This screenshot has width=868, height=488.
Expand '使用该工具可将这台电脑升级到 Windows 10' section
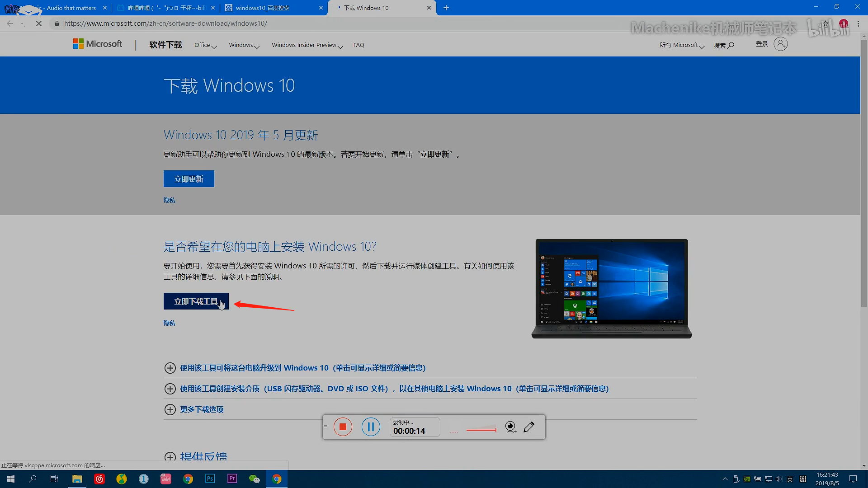pyautogui.click(x=295, y=368)
